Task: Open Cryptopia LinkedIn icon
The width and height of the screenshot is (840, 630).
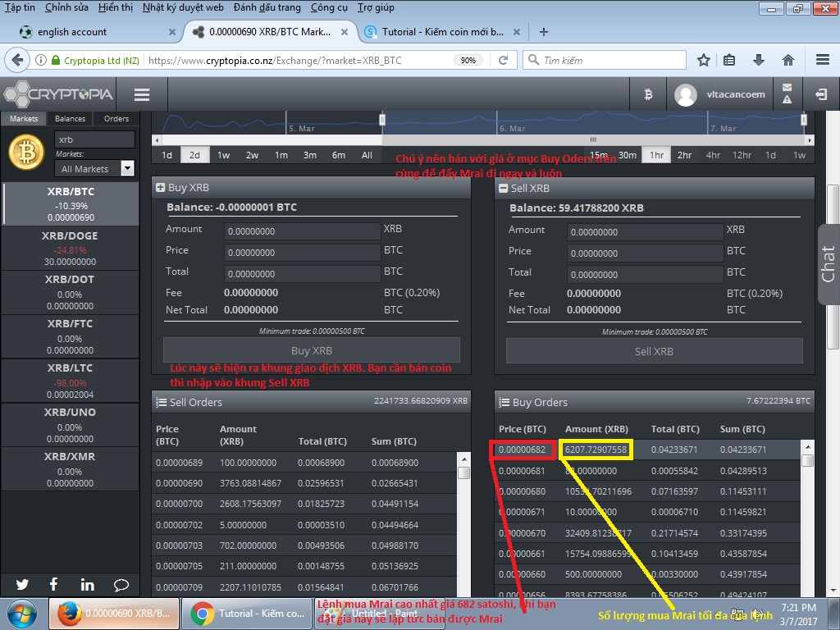Action: (x=87, y=584)
